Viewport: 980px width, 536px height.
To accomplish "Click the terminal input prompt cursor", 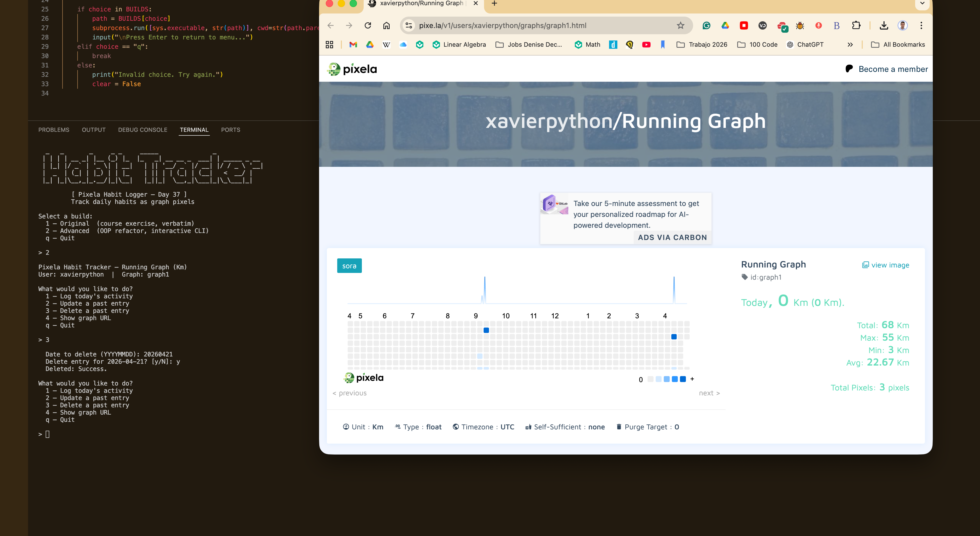I will click(x=47, y=434).
